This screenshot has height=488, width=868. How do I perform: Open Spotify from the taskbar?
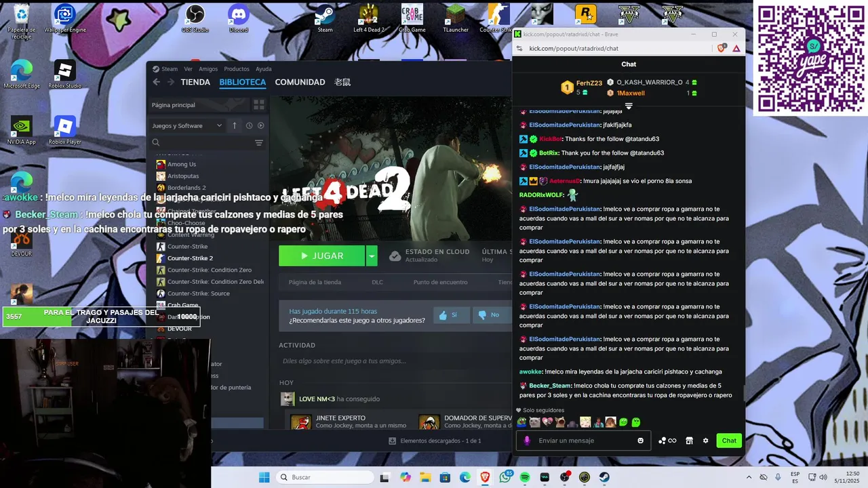[525, 477]
